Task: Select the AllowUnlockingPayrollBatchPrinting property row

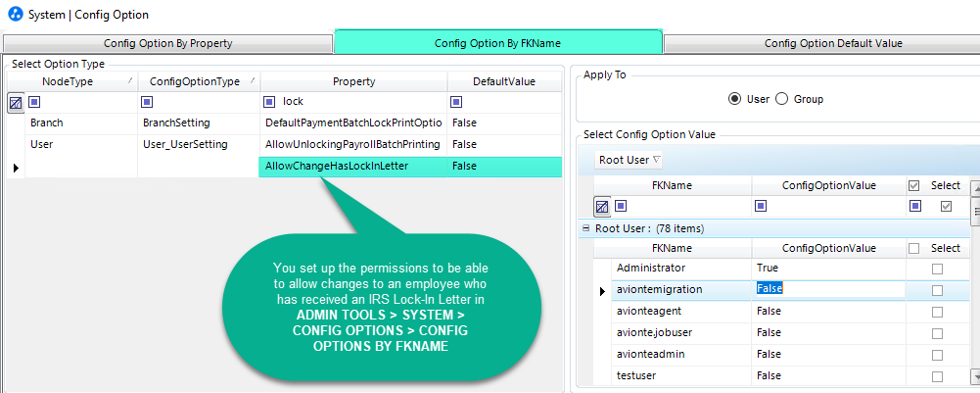Action: [352, 144]
